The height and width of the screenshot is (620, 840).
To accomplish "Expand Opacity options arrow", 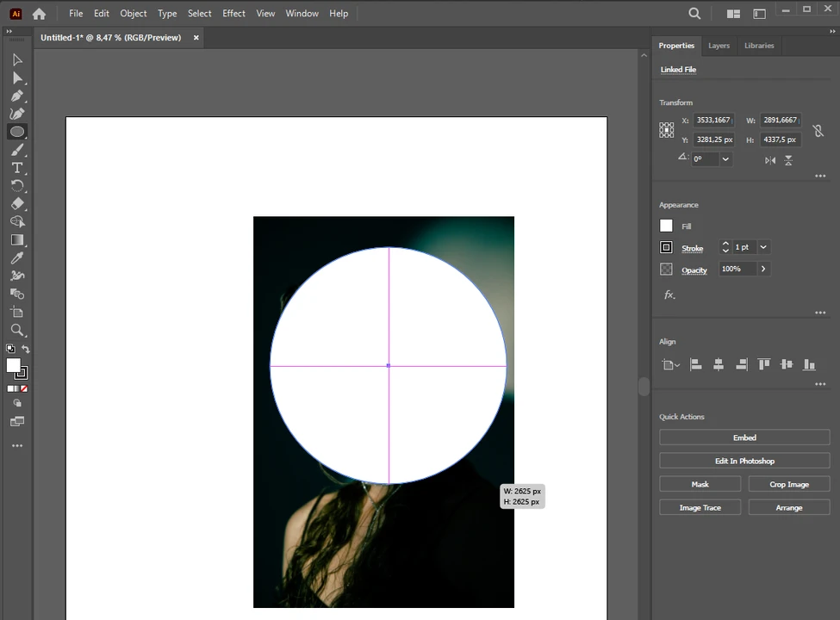I will [x=763, y=269].
